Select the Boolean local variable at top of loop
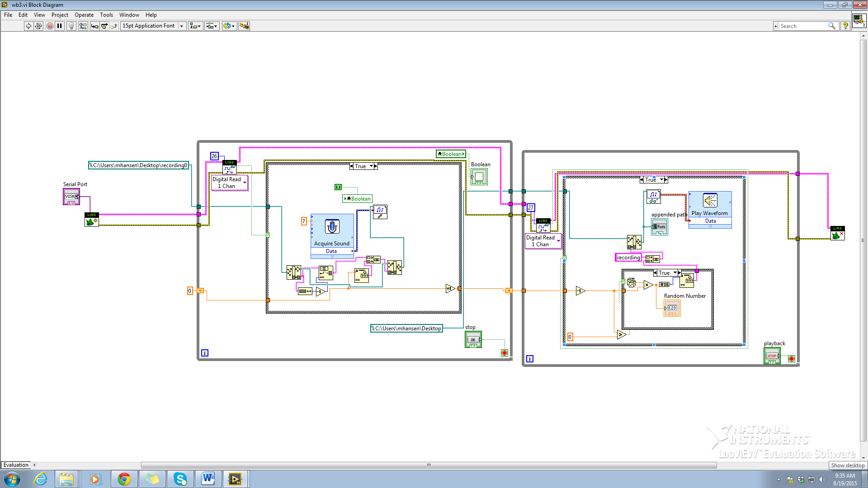Image resolution: width=868 pixels, height=488 pixels. (x=451, y=154)
